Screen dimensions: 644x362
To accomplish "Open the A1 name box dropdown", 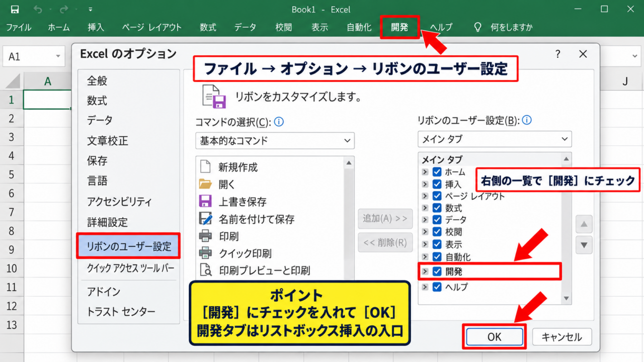I will [58, 56].
